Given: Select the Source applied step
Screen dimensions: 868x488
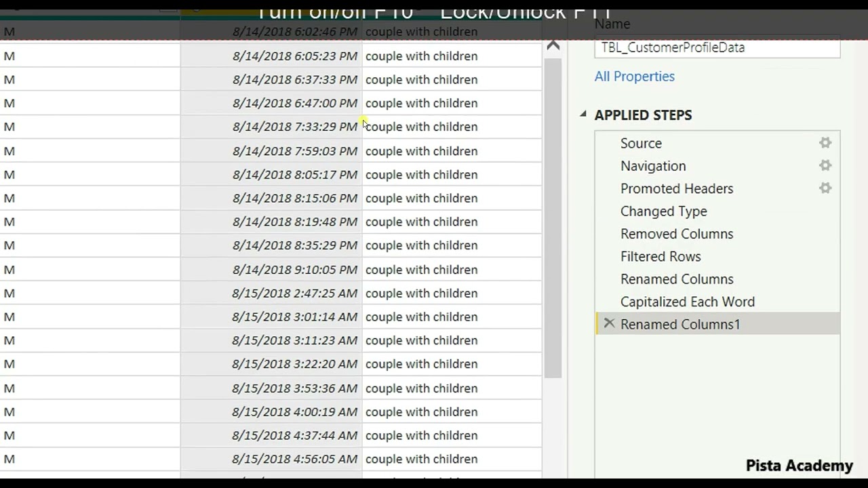Looking at the screenshot, I should click(x=717, y=143).
